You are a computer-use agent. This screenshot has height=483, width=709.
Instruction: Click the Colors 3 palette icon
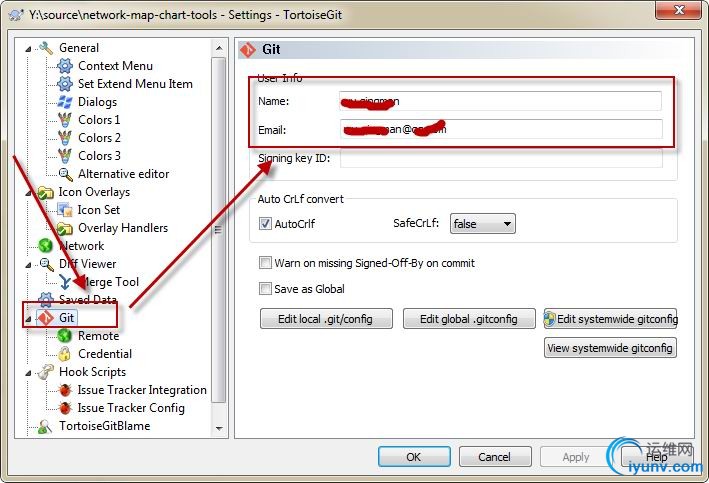tap(65, 156)
